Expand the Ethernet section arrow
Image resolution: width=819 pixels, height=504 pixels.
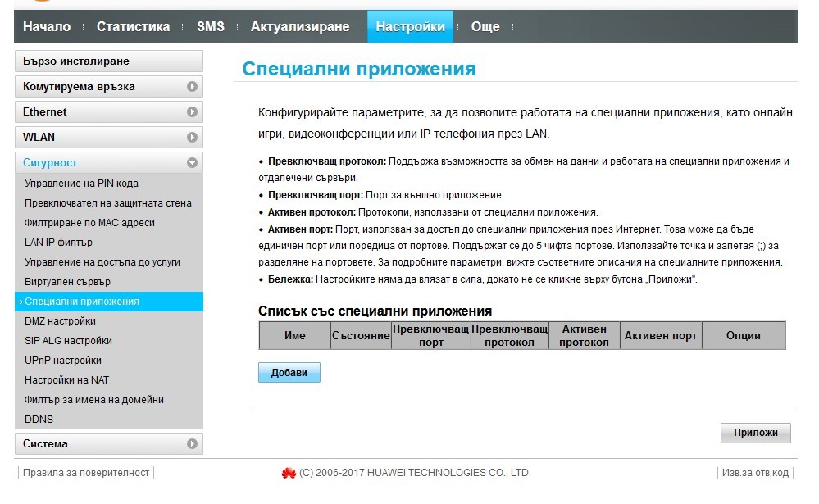tap(192, 111)
